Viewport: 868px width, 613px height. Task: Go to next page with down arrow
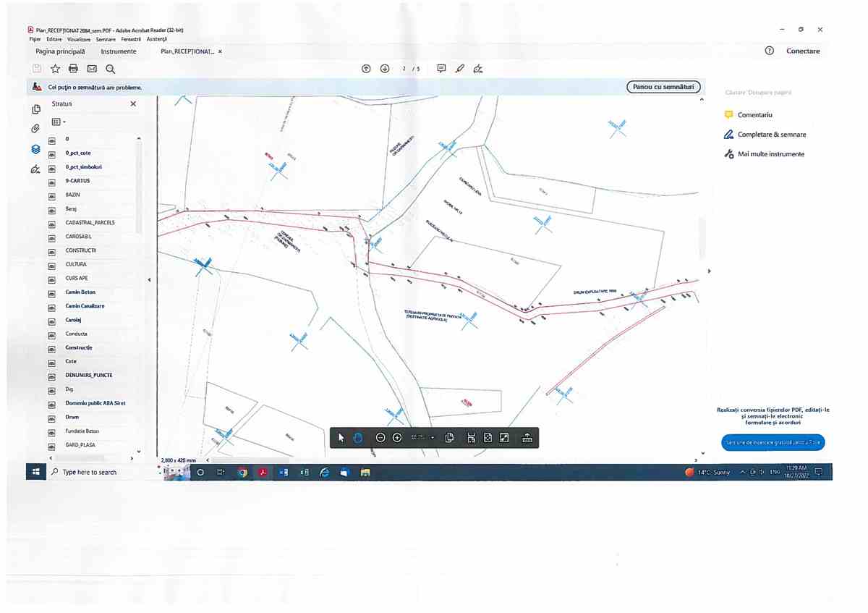[x=385, y=69]
